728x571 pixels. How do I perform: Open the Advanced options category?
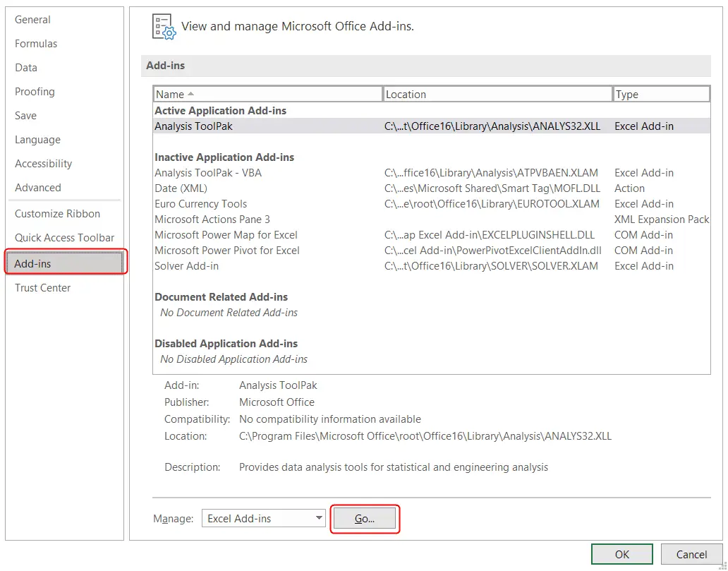38,188
